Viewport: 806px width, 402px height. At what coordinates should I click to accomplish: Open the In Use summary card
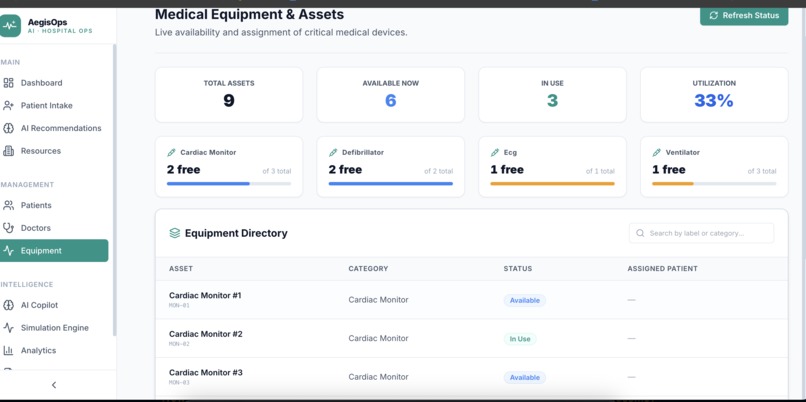[552, 95]
